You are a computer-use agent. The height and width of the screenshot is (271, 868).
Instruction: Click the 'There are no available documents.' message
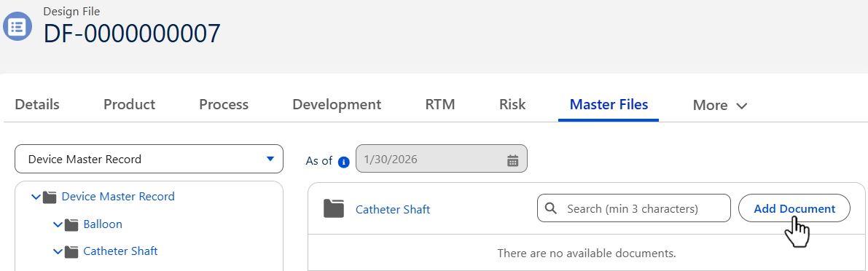(587, 254)
